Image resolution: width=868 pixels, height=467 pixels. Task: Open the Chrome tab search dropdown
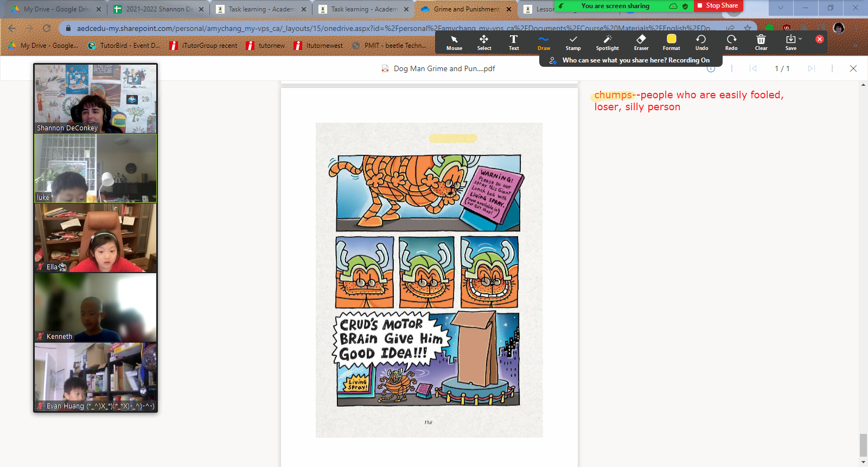780,8
